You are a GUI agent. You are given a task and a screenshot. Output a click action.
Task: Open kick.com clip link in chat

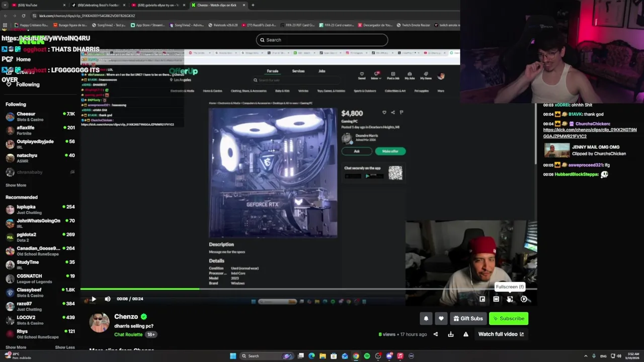point(590,133)
